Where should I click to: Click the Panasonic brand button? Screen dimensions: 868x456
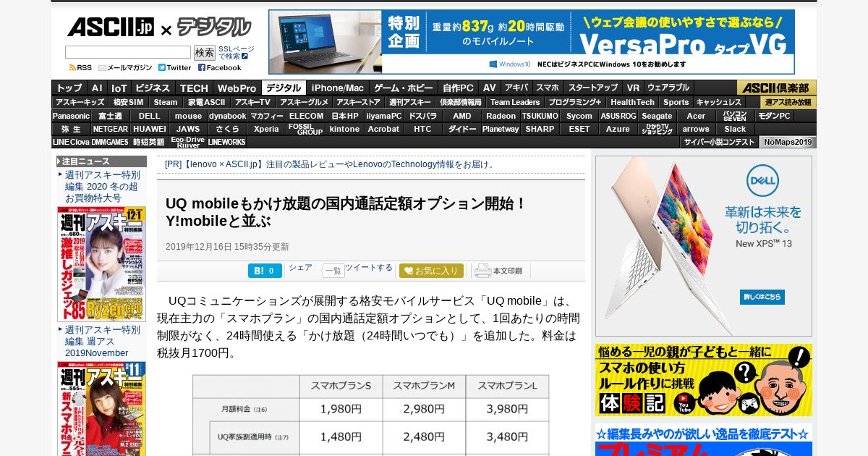[x=71, y=116]
